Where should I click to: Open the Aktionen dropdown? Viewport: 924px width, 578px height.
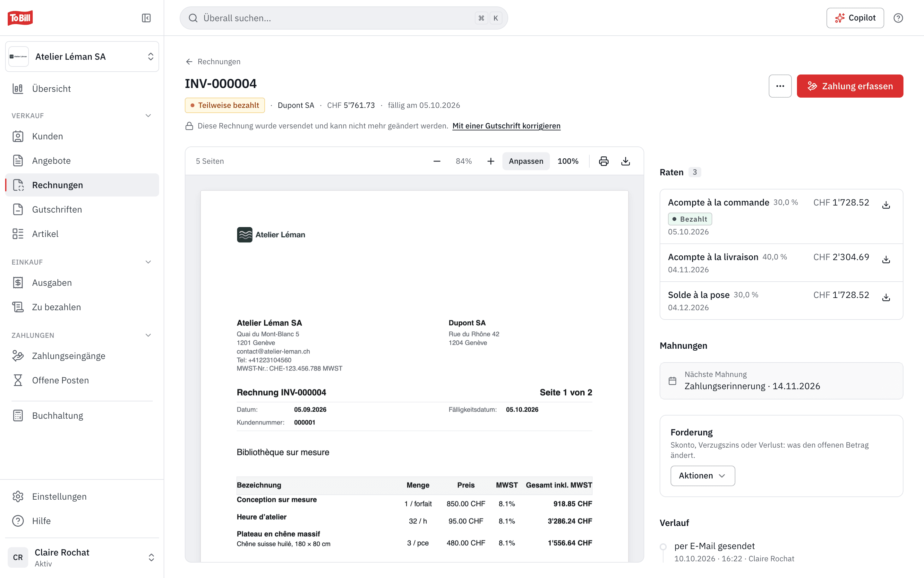[x=703, y=476]
